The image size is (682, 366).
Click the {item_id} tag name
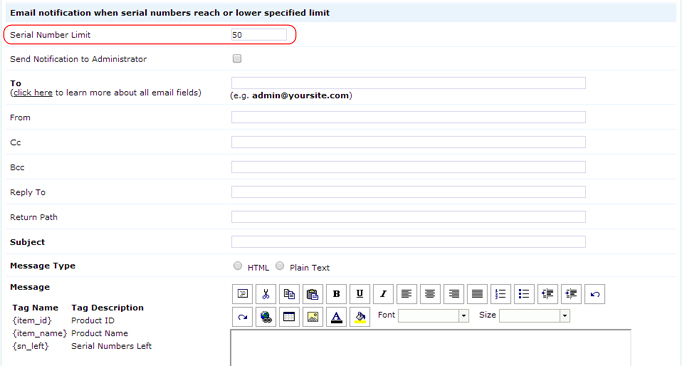32,321
